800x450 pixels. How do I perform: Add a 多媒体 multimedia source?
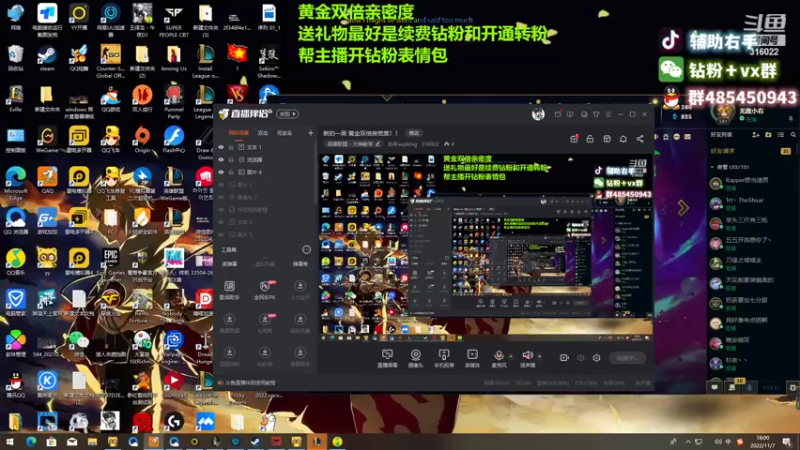coord(472,358)
